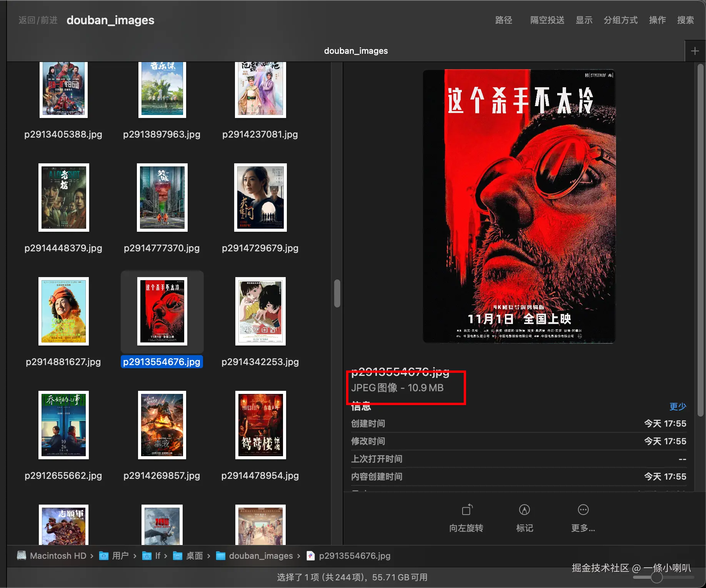Click the 搜索 search toolbar item
This screenshot has width=706, height=588.
coord(686,20)
